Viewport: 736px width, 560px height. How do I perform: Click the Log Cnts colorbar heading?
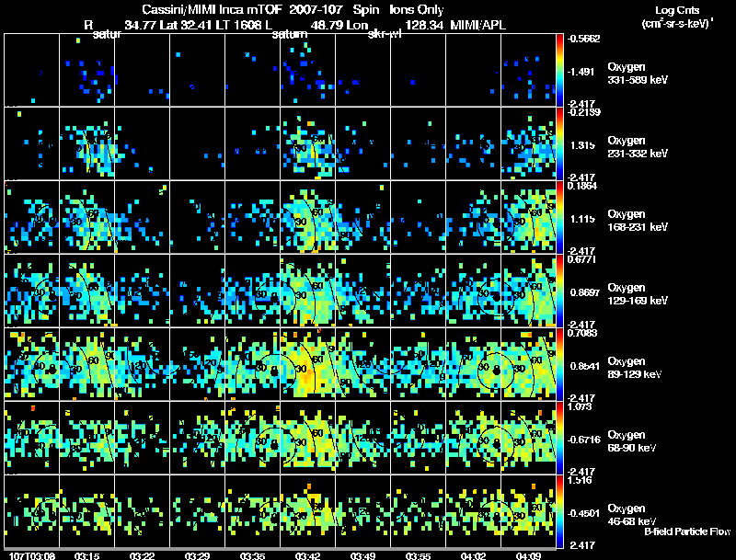click(x=677, y=11)
